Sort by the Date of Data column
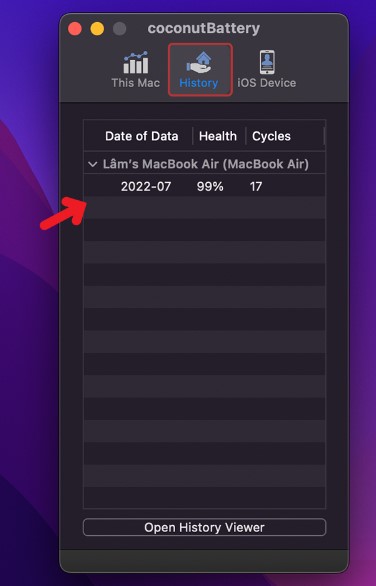The height and width of the screenshot is (586, 376). pos(142,136)
